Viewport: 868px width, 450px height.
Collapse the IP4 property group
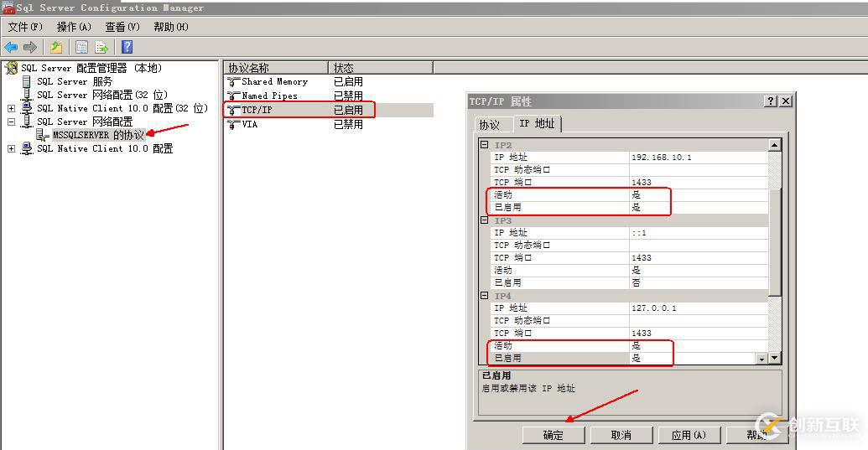coord(485,296)
